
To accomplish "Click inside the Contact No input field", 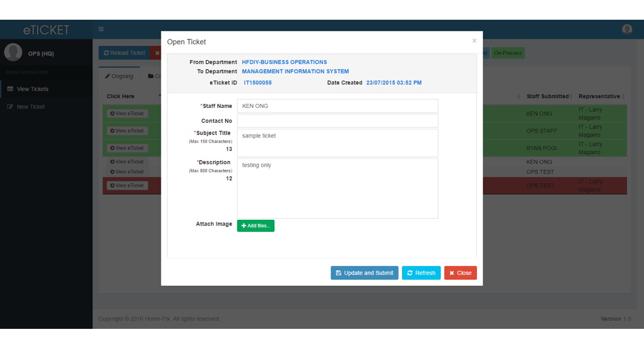I will [x=337, y=120].
